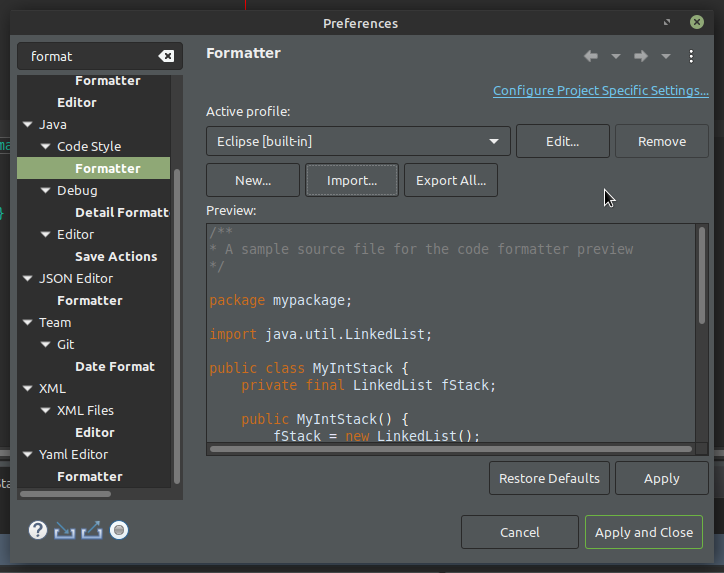Click the preview pane vertical scrollbar
Image resolution: width=724 pixels, height=573 pixels.
pyautogui.click(x=702, y=275)
